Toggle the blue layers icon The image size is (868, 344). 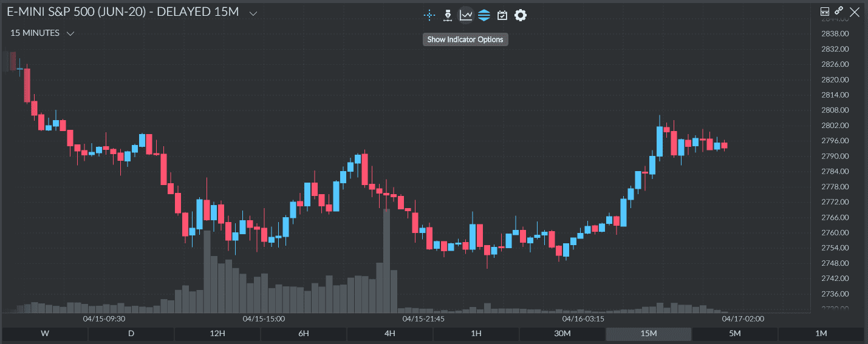(x=484, y=15)
